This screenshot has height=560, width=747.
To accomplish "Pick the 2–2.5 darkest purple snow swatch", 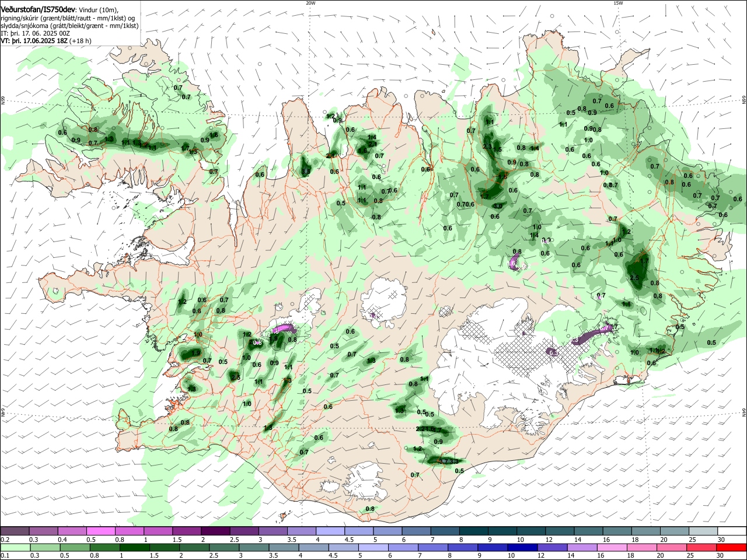I will (215, 531).
